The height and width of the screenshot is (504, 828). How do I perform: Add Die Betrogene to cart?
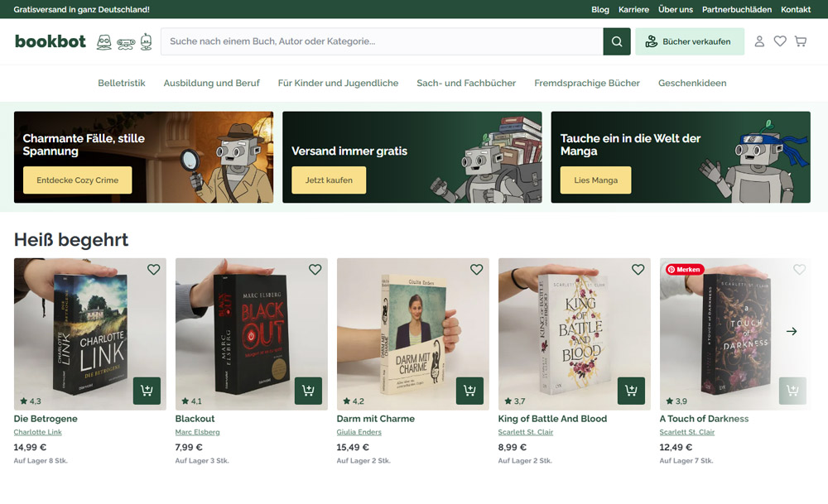pos(147,391)
